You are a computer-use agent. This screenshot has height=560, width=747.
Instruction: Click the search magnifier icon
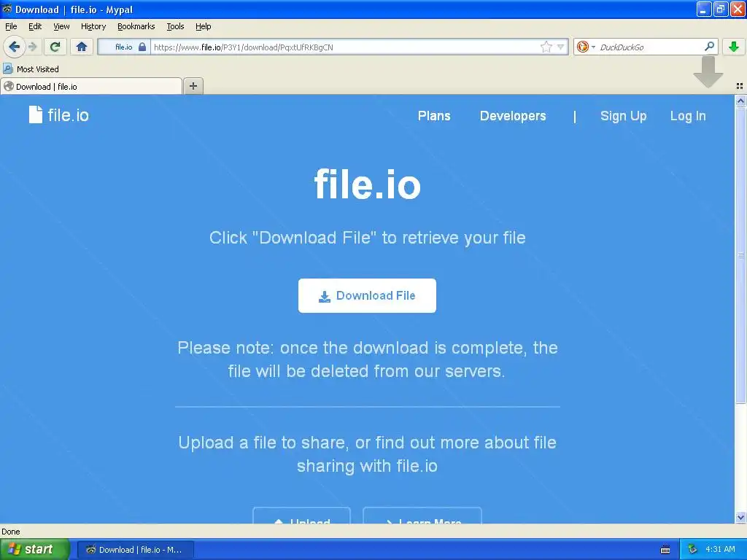click(x=709, y=47)
